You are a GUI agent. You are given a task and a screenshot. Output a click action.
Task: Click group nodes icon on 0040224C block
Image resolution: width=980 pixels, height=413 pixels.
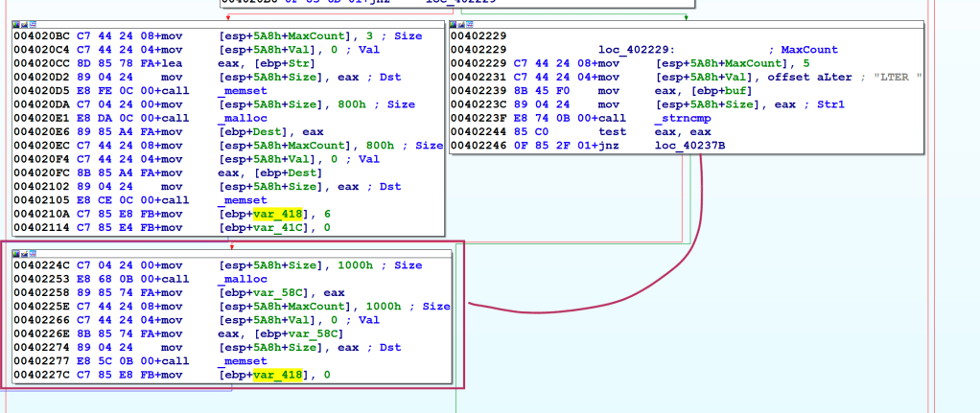[24, 252]
